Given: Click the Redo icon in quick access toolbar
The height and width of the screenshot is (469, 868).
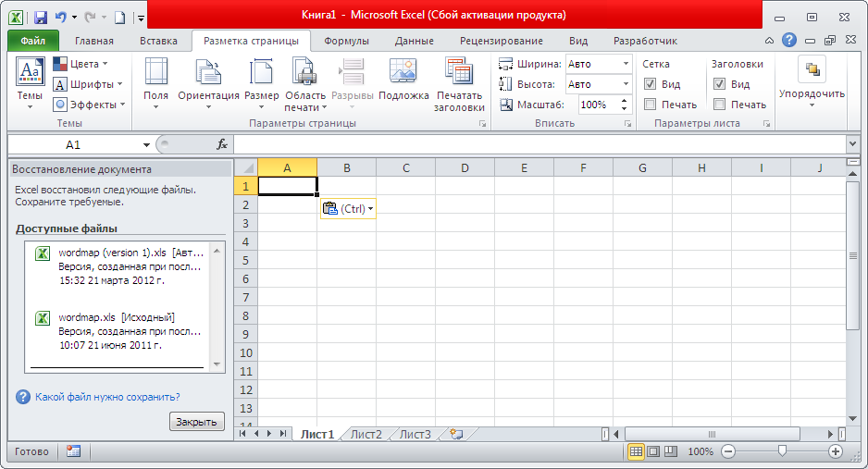Looking at the screenshot, I should [91, 18].
